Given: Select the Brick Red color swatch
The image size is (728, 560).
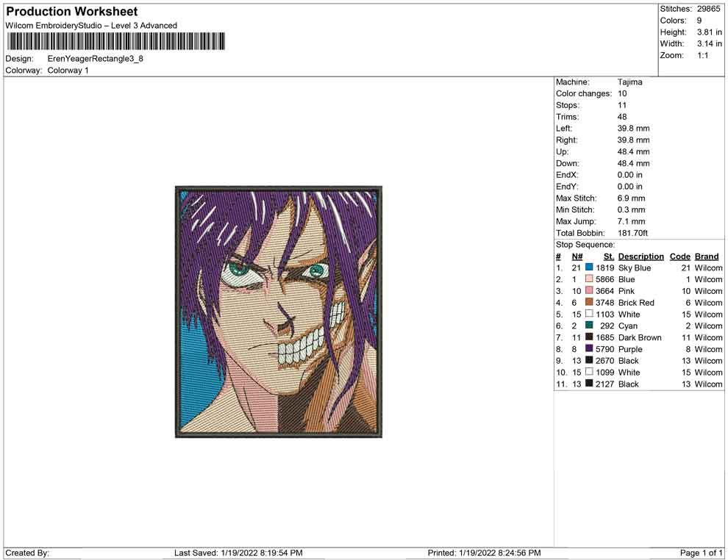Looking at the screenshot, I should [x=589, y=302].
